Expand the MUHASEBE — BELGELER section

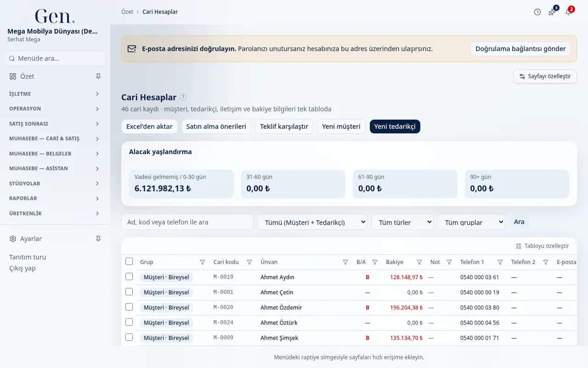click(x=55, y=154)
